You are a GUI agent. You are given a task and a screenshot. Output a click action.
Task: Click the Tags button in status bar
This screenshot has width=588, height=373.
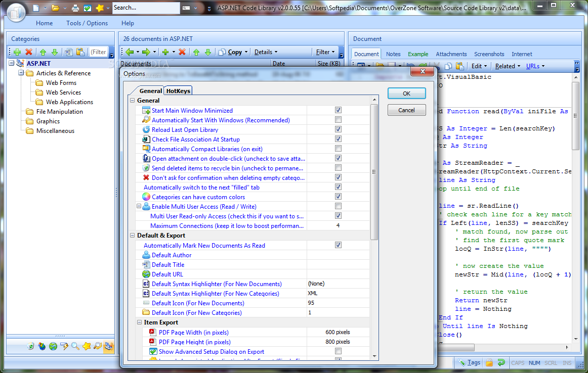470,362
